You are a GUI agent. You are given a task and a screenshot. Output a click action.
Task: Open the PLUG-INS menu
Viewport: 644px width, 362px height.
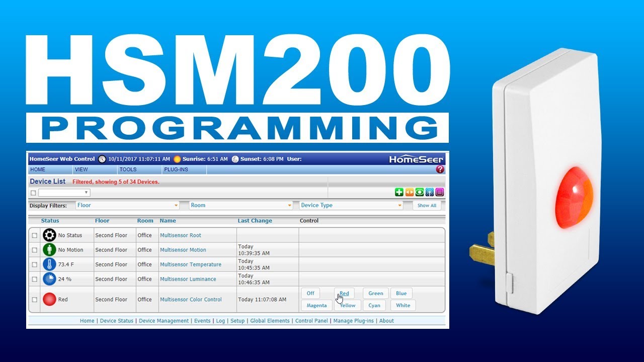point(177,169)
